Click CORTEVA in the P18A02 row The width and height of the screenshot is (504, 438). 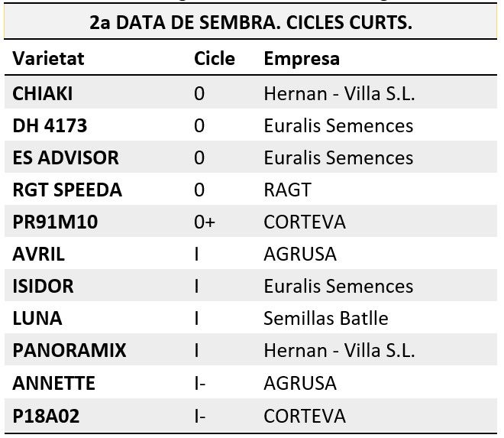(305, 416)
